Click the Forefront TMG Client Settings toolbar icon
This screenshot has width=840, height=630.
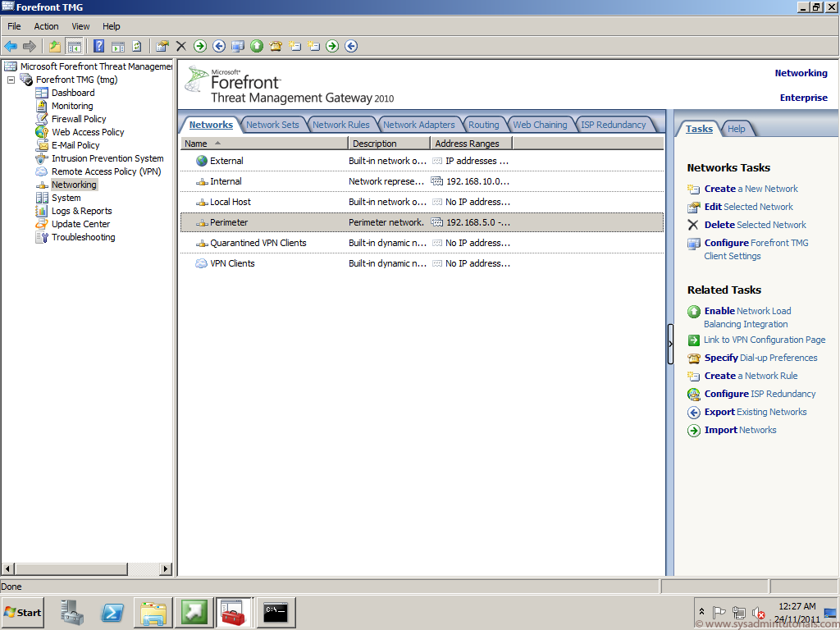pyautogui.click(x=238, y=46)
